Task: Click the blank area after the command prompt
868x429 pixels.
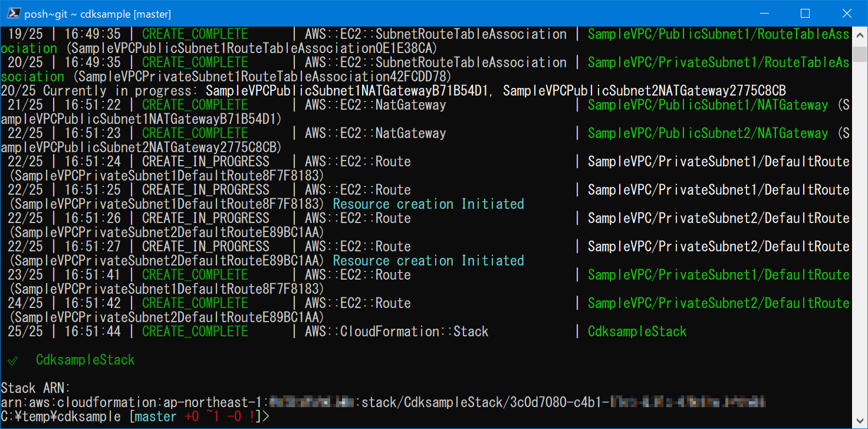Action: 413,416
